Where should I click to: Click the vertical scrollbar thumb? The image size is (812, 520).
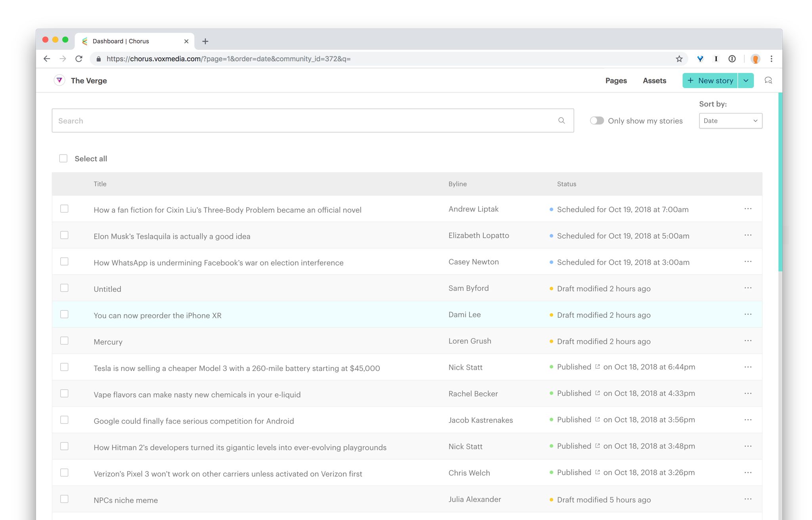click(x=780, y=182)
